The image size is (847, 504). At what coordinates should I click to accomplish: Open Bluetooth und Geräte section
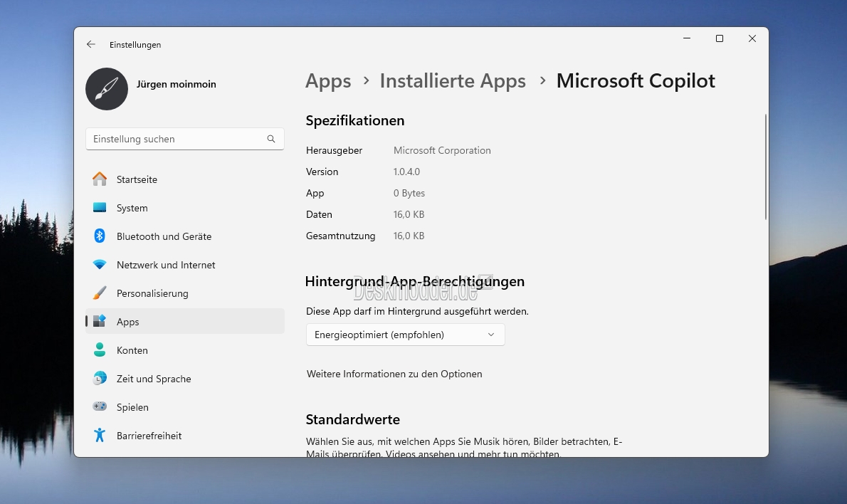pos(185,236)
